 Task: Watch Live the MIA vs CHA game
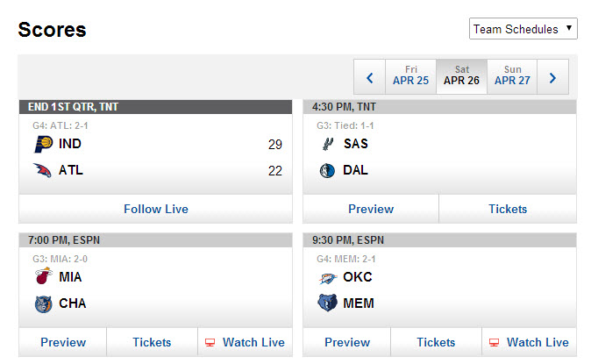pyautogui.click(x=245, y=342)
